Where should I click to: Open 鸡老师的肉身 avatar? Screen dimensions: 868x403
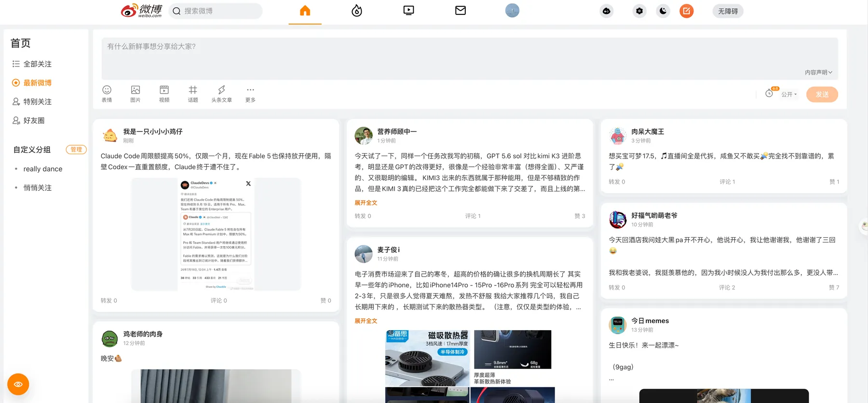[110, 338]
